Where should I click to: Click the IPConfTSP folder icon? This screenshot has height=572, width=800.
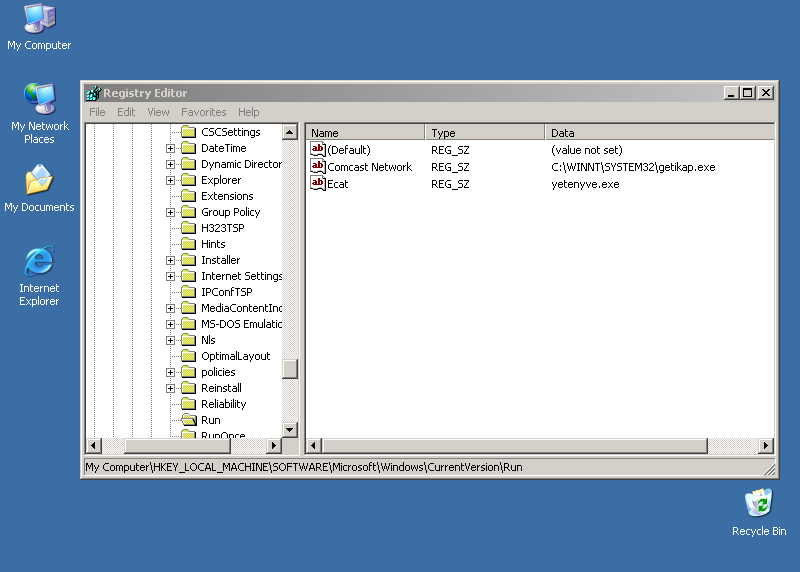point(189,292)
